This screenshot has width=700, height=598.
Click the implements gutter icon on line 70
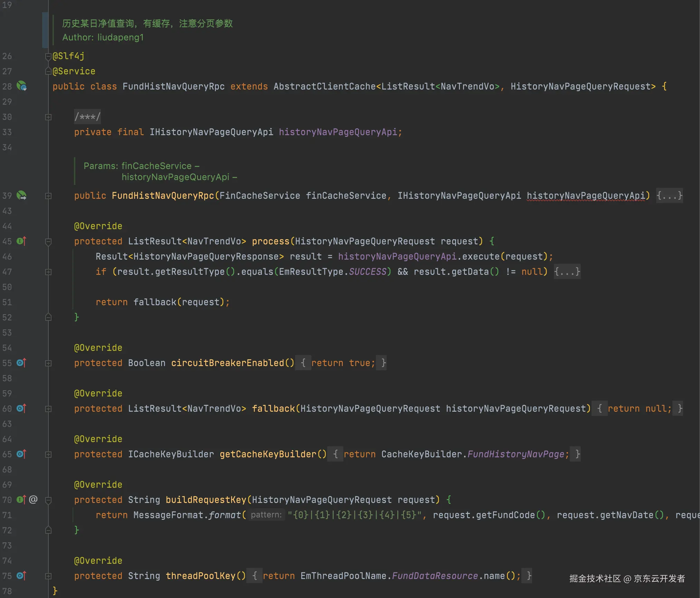[21, 499]
